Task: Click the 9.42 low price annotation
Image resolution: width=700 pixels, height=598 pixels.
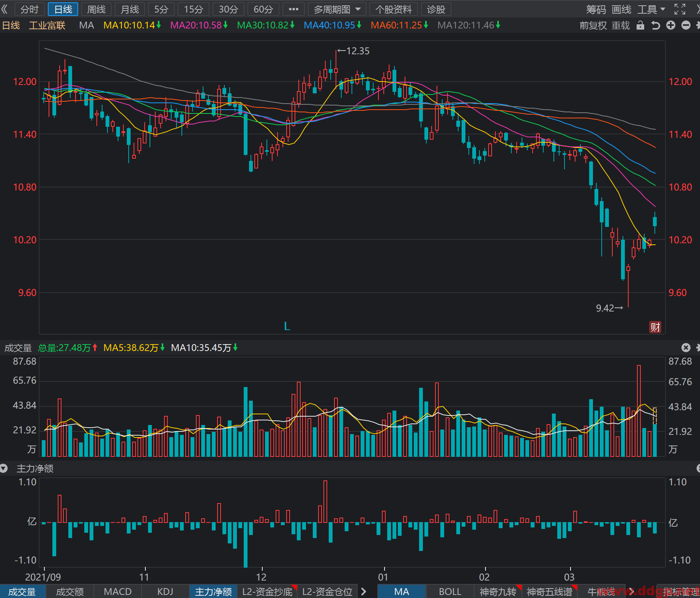Action: [610, 308]
